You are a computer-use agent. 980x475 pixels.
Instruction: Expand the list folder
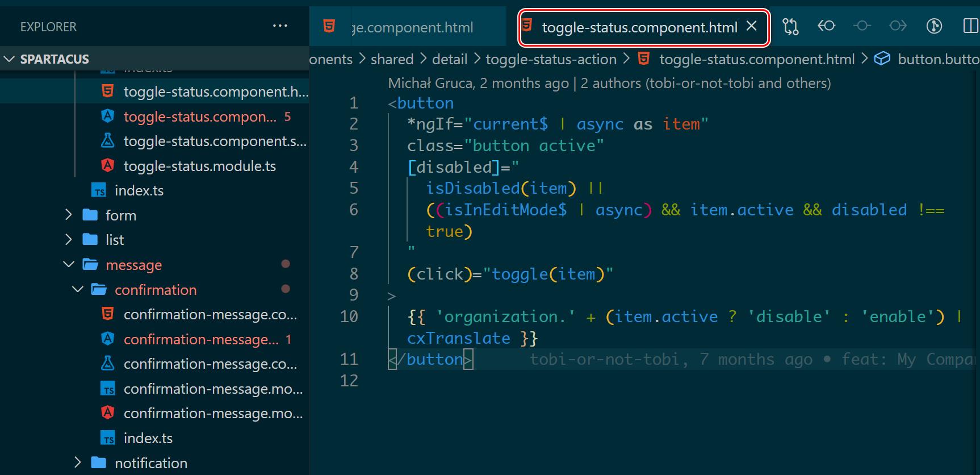pos(69,240)
